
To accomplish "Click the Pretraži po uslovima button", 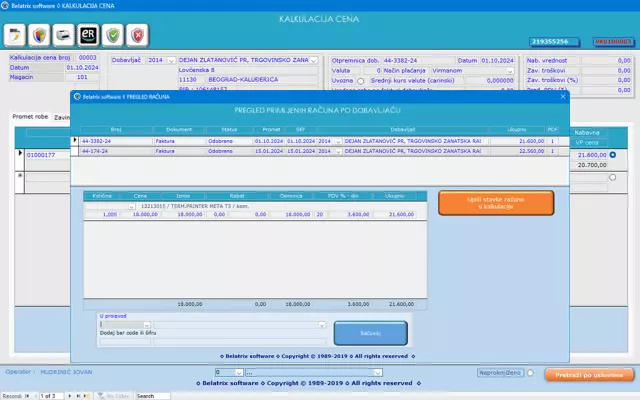I will coord(588,374).
